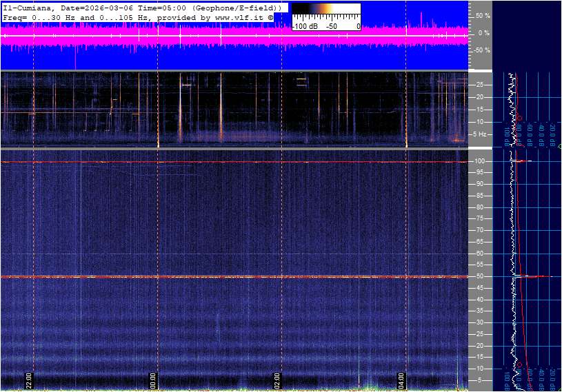This screenshot has height=392, width=562.
Task: Click the 22:00 time marker label
Action: [29, 381]
